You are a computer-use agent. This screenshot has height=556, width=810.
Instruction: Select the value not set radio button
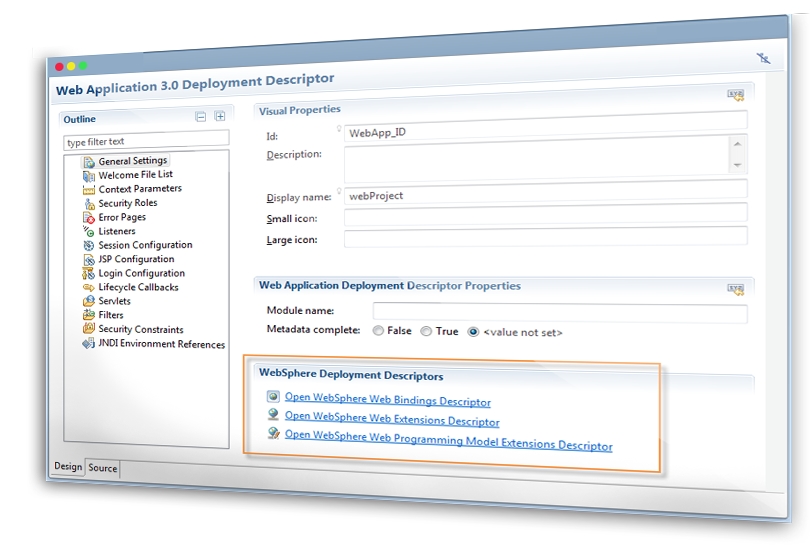[473, 332]
